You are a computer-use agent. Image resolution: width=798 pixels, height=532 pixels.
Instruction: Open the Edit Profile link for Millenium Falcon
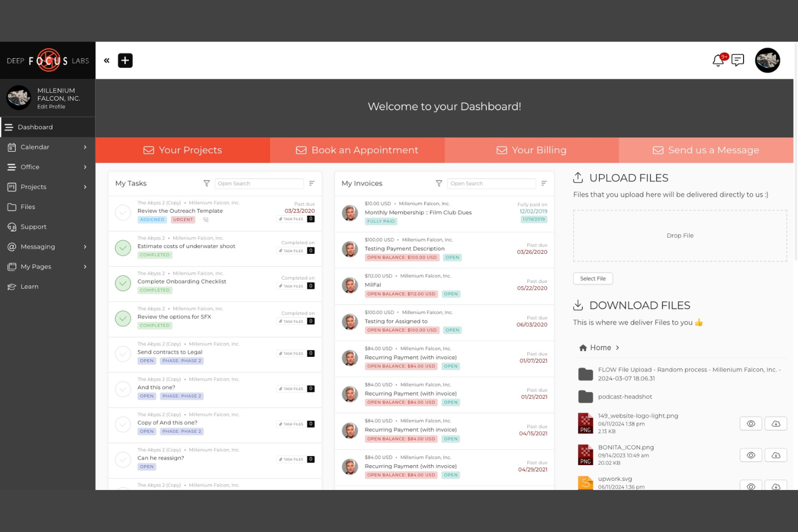[x=51, y=107]
